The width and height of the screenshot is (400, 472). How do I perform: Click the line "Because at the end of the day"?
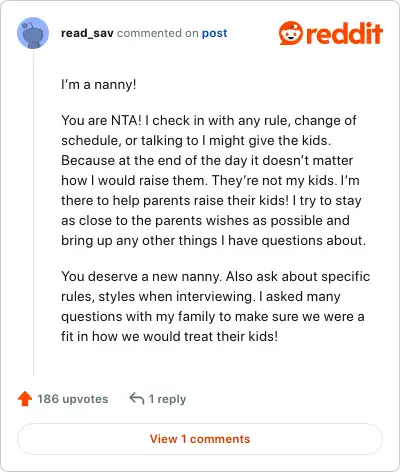(x=207, y=160)
